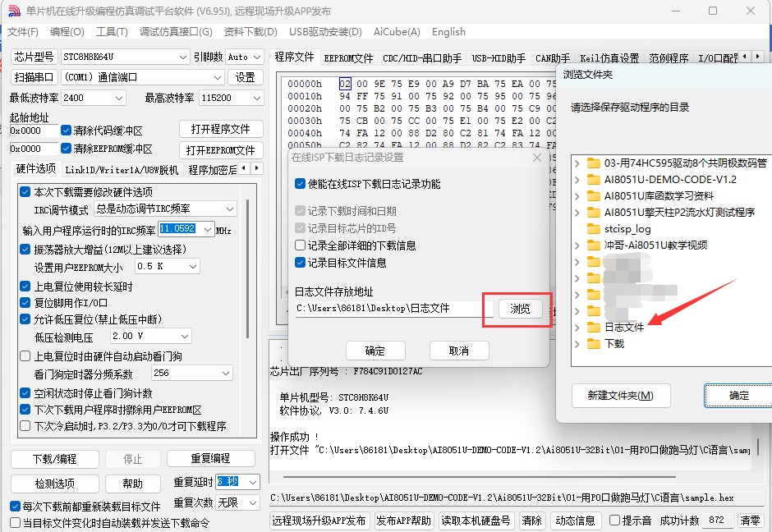Screen dimensions: 772x532
Task: Click 确定 in the ISP log settings dialog
Action: 375,351
